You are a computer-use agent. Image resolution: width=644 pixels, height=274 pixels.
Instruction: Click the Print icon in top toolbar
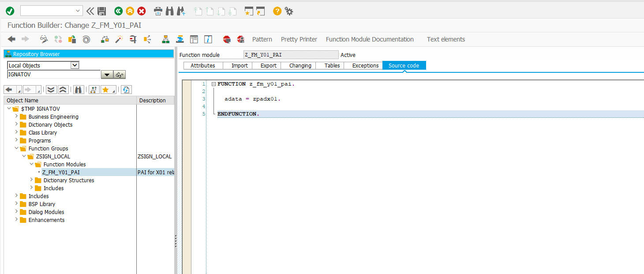pyautogui.click(x=158, y=11)
